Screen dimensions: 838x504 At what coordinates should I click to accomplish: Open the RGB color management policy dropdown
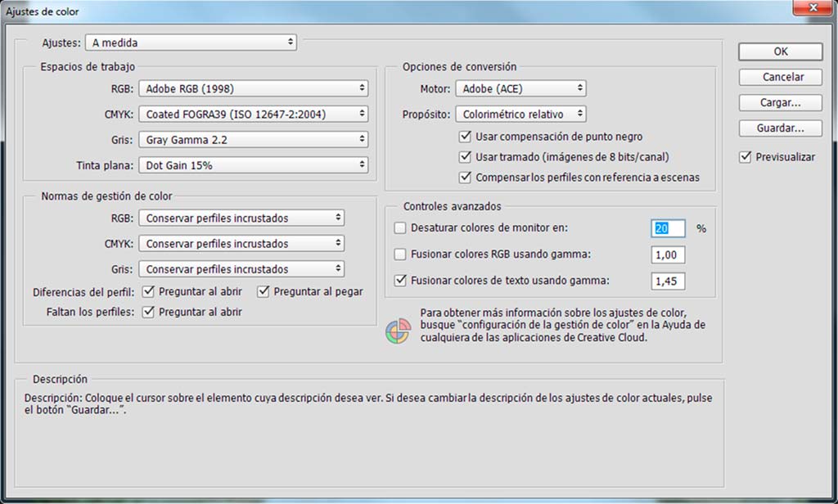coord(241,218)
